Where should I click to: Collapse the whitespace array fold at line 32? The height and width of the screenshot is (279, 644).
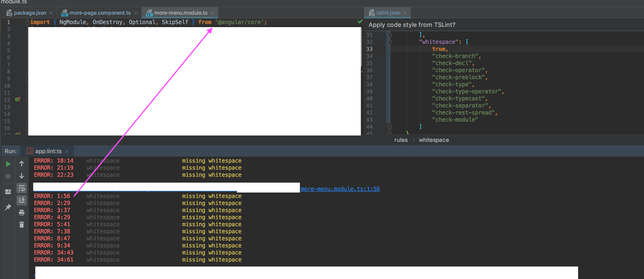point(390,42)
